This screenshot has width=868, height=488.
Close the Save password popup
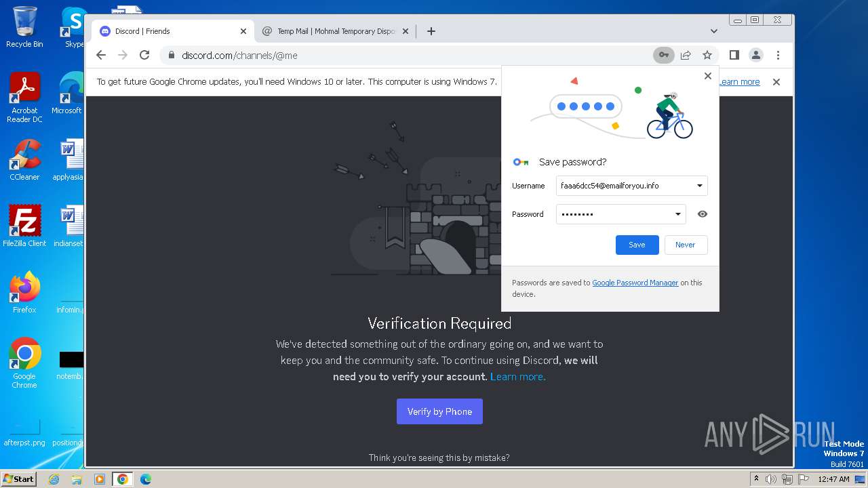pyautogui.click(x=708, y=76)
